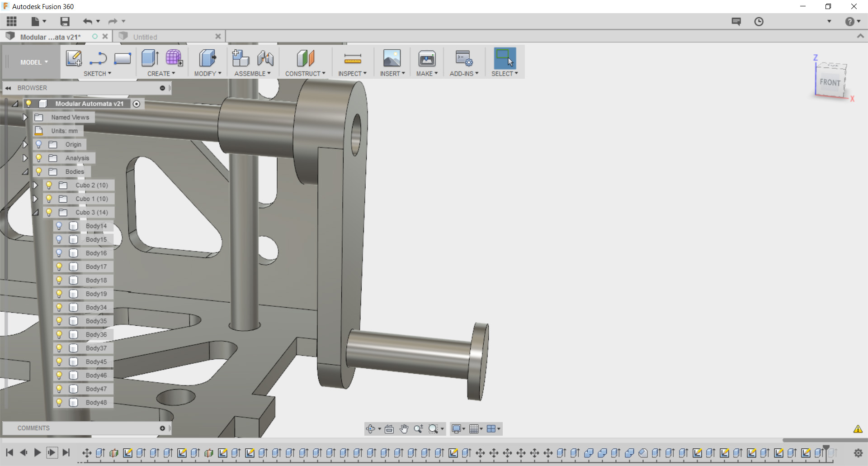Click the Pan hand tool

[x=404, y=429]
